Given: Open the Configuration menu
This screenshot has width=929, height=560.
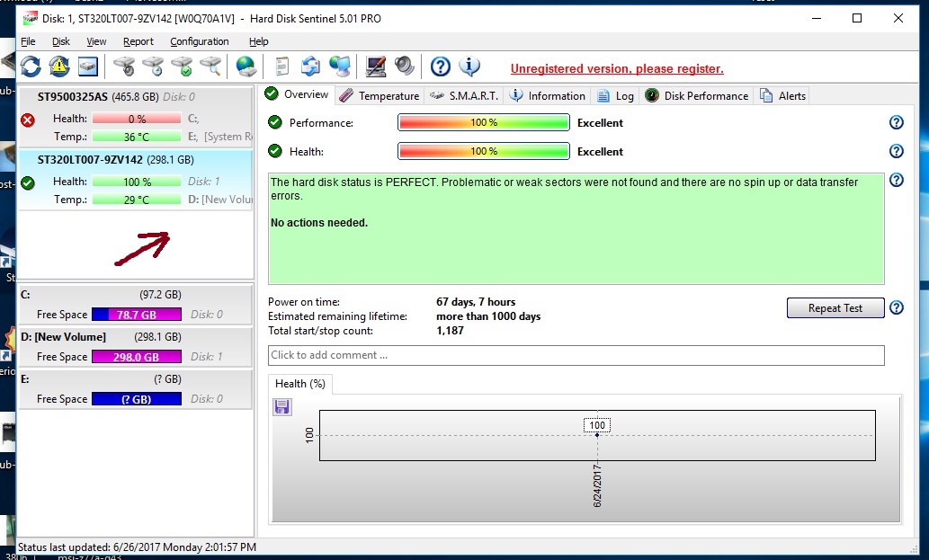Looking at the screenshot, I should coord(200,41).
